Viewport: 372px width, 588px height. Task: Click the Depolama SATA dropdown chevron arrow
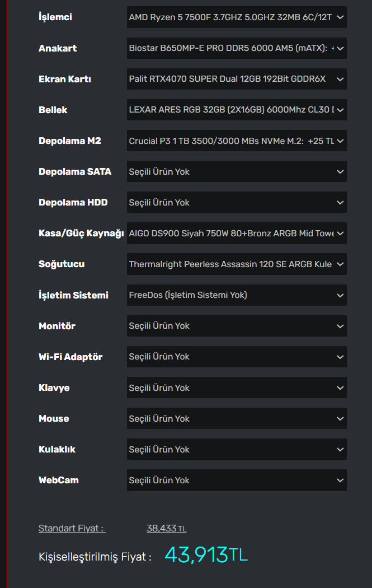pyautogui.click(x=340, y=172)
